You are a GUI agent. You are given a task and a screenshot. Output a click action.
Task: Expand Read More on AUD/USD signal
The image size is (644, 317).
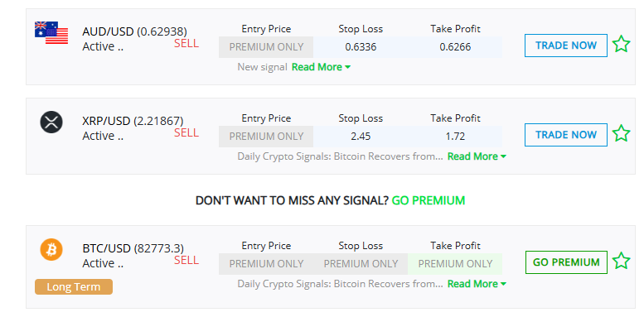pos(321,67)
